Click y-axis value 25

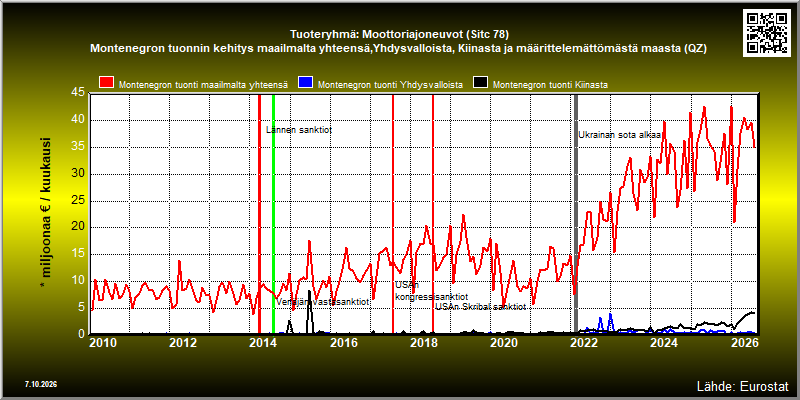point(78,201)
